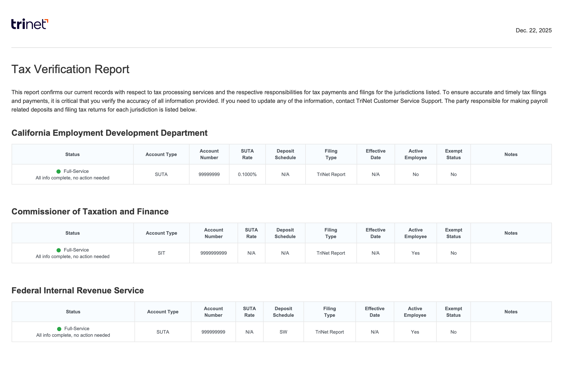Toggle Active Employee 'No' under California EDD
564x392 pixels.
415,174
